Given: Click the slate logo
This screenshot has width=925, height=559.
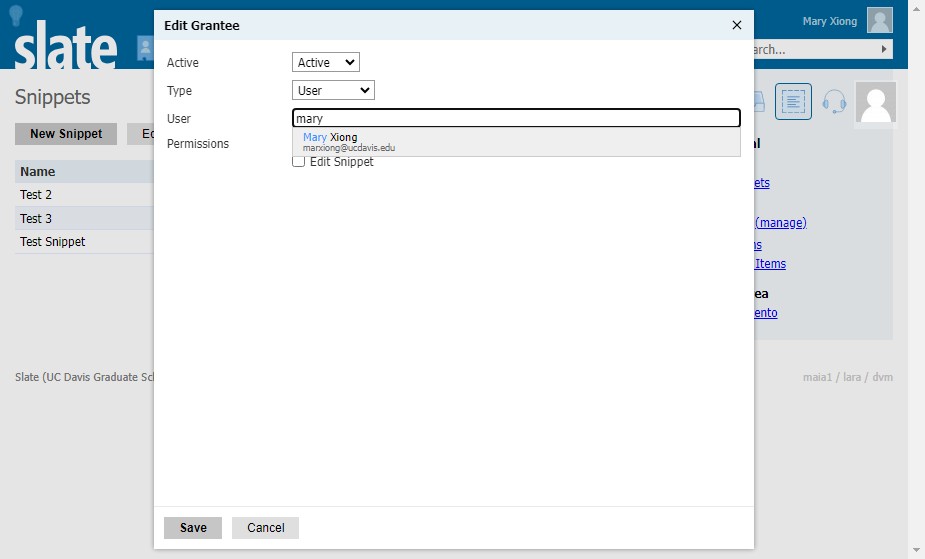Looking at the screenshot, I should tap(65, 45).
